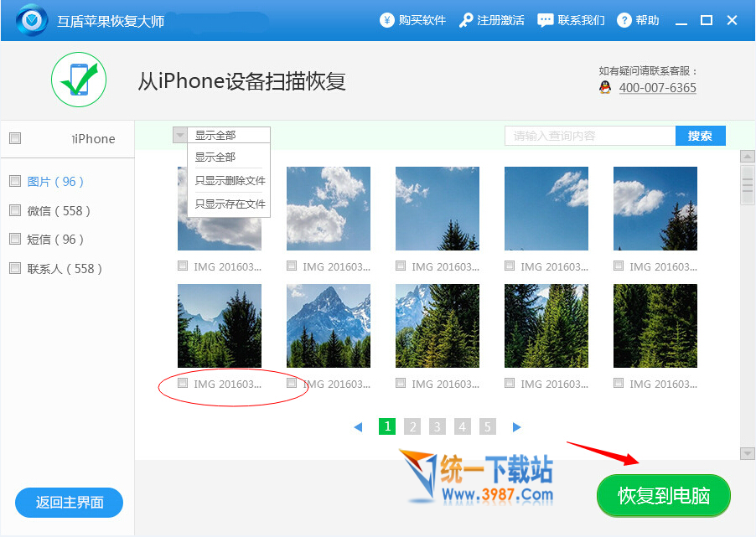Viewport: 756px width, 537px height.
Task: Check the 短信 (96) category checkbox
Action: pos(15,238)
